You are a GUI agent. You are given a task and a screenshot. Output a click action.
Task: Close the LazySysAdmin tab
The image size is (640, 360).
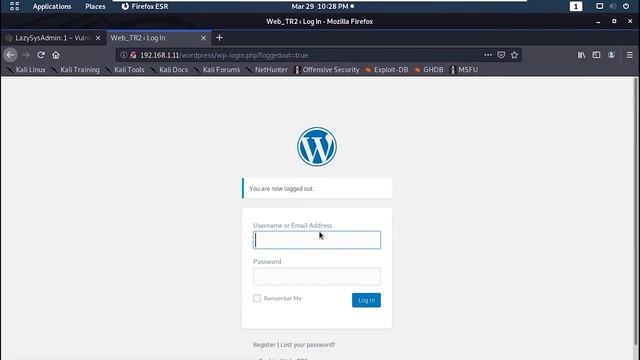click(98, 38)
